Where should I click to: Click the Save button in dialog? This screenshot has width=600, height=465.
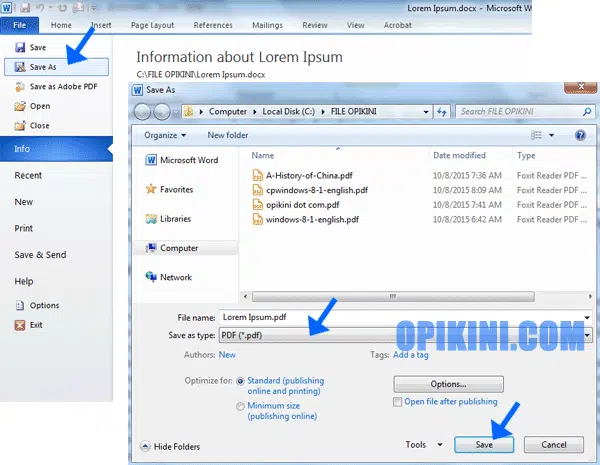tap(484, 444)
